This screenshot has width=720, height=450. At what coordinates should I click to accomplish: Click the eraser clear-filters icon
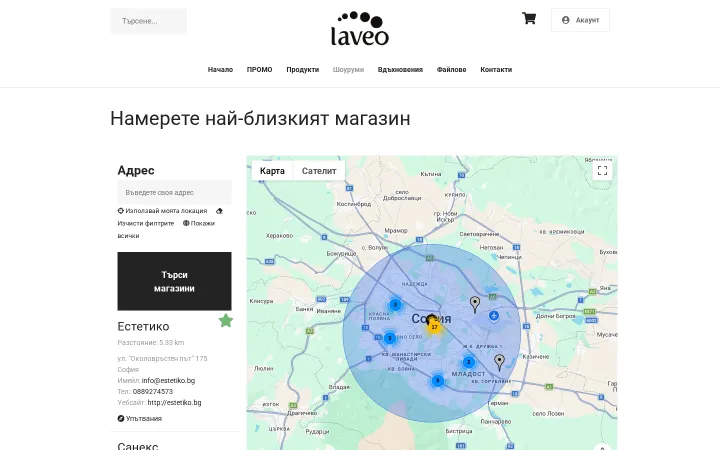(219, 211)
